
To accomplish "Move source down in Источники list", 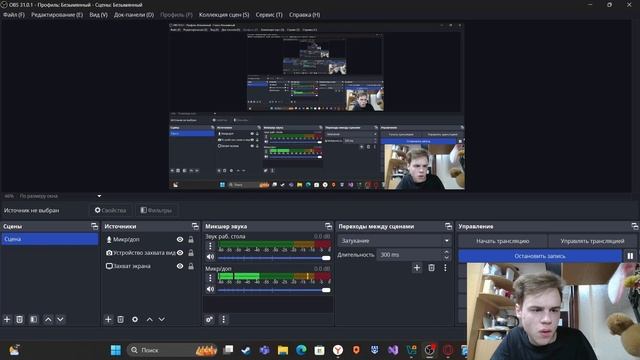I will pyautogui.click(x=162, y=319).
